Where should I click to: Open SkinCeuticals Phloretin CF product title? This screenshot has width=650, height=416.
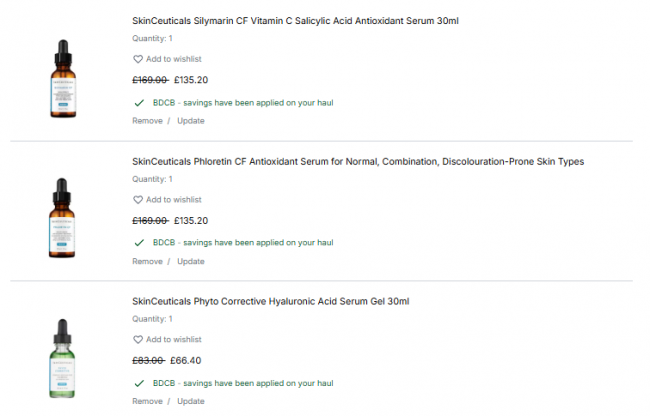click(x=357, y=161)
